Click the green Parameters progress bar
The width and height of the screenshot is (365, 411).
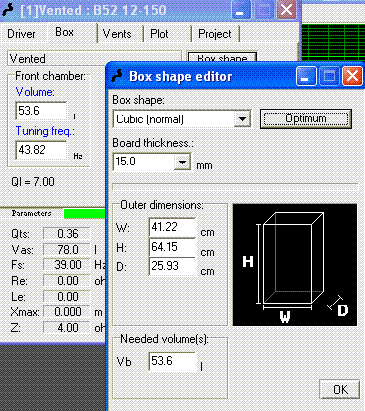(85, 213)
